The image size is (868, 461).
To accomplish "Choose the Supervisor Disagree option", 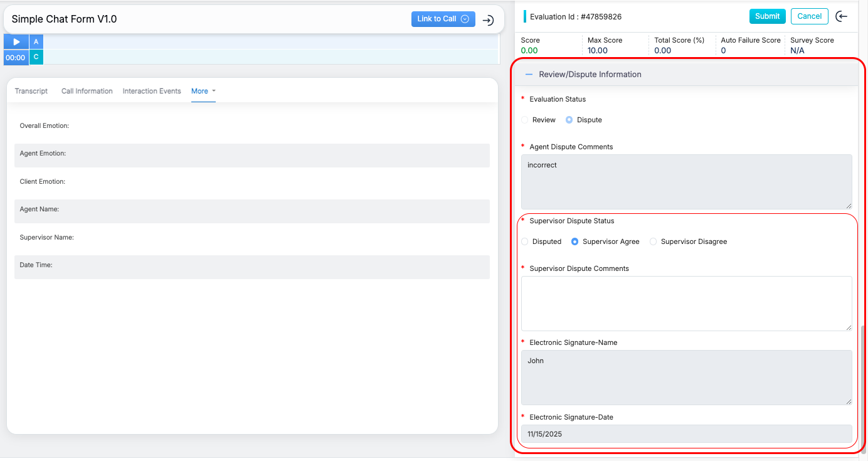I will [654, 241].
